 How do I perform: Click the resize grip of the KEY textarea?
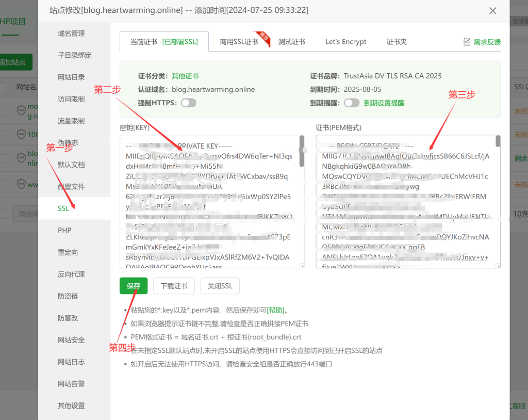coord(301,266)
